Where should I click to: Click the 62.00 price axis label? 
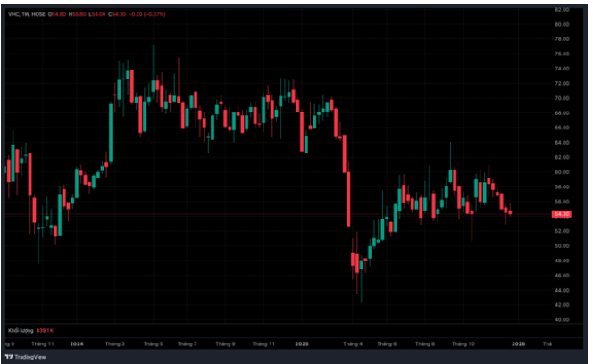(562, 157)
